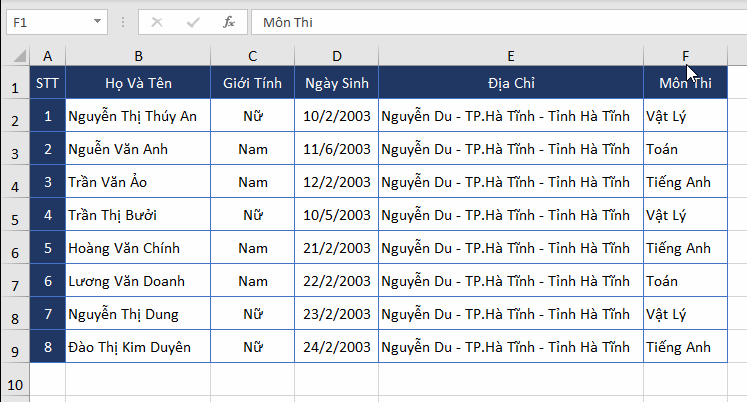Click the STT header cell
This screenshot has height=402, width=747.
pyautogui.click(x=48, y=83)
